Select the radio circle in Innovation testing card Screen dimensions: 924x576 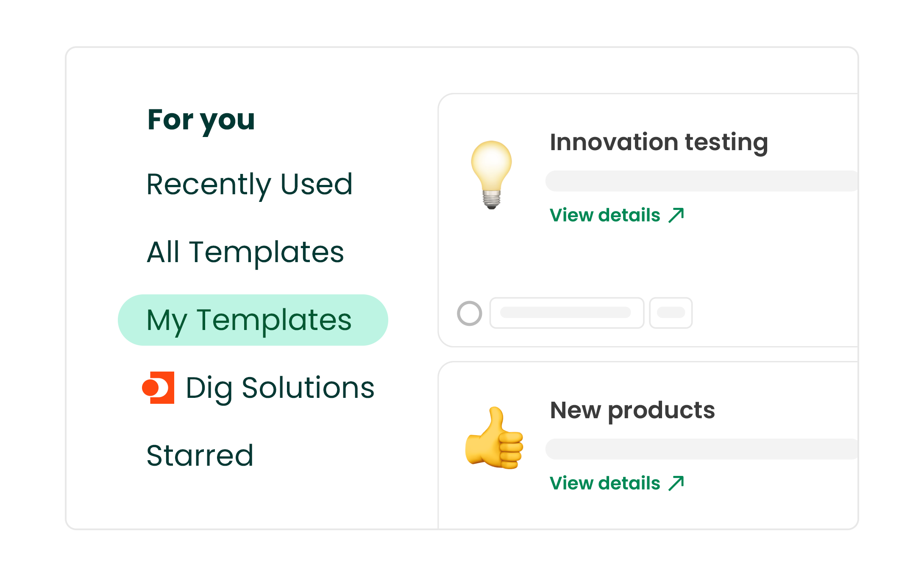pyautogui.click(x=469, y=313)
